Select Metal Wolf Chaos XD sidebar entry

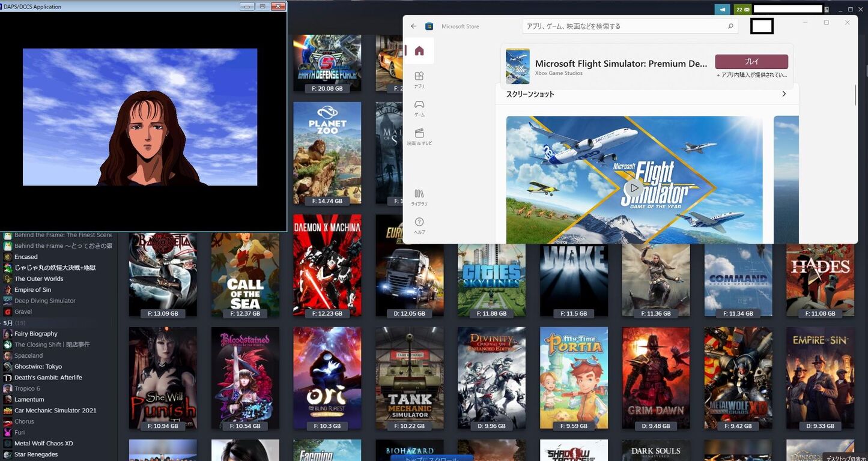pos(43,444)
